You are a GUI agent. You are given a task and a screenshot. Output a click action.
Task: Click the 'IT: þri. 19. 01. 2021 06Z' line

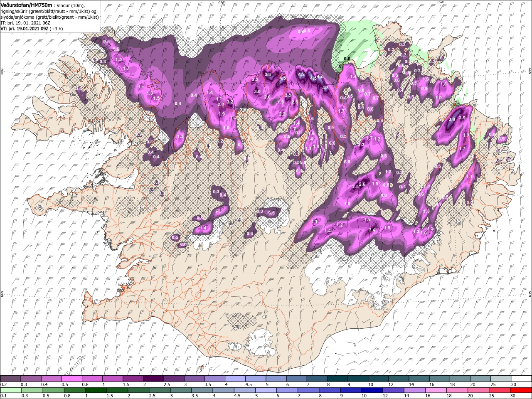[x=26, y=23]
